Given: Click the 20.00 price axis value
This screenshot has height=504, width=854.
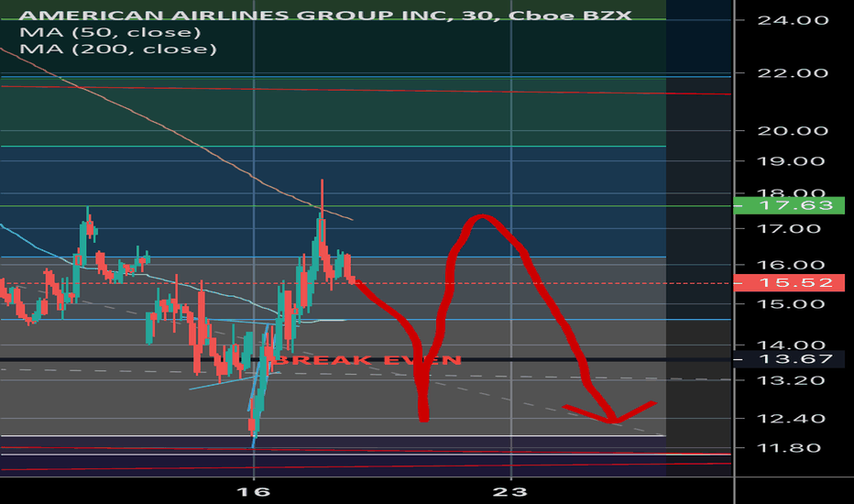Looking at the screenshot, I should tap(793, 131).
